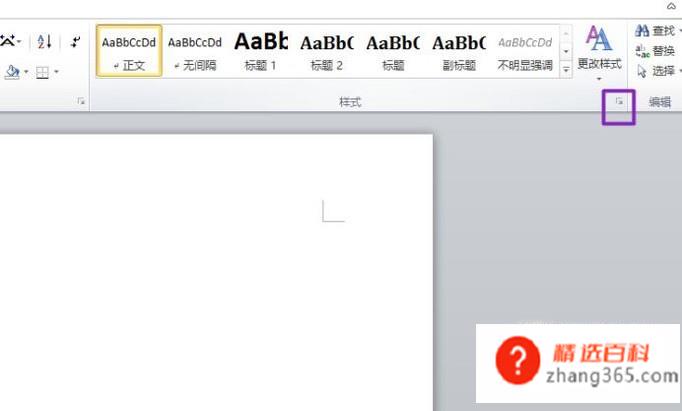Click the Asian layout icon
The height and width of the screenshot is (411, 682).
[7, 41]
